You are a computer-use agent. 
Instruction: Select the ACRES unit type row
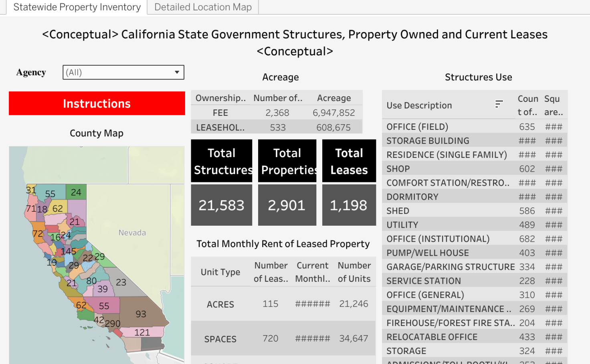click(x=283, y=304)
